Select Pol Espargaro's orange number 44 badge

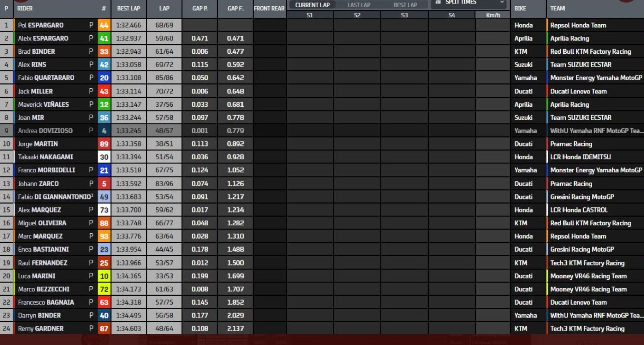click(104, 25)
